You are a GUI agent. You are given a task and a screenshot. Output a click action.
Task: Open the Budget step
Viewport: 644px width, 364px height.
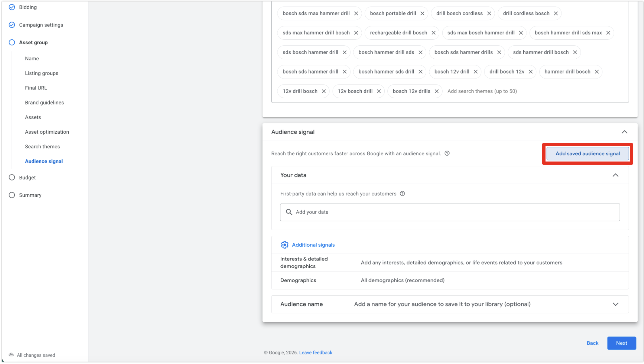point(28,177)
